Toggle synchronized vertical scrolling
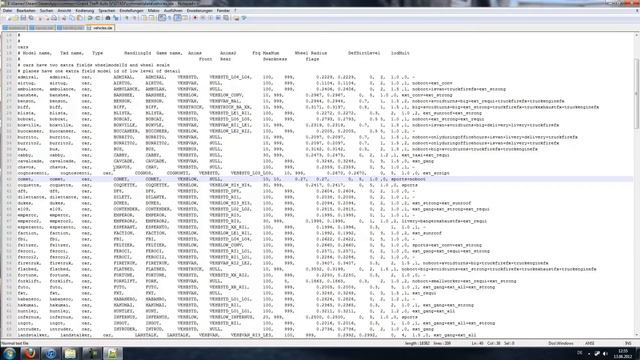Viewport: 640px width, 360px height. [144, 18]
